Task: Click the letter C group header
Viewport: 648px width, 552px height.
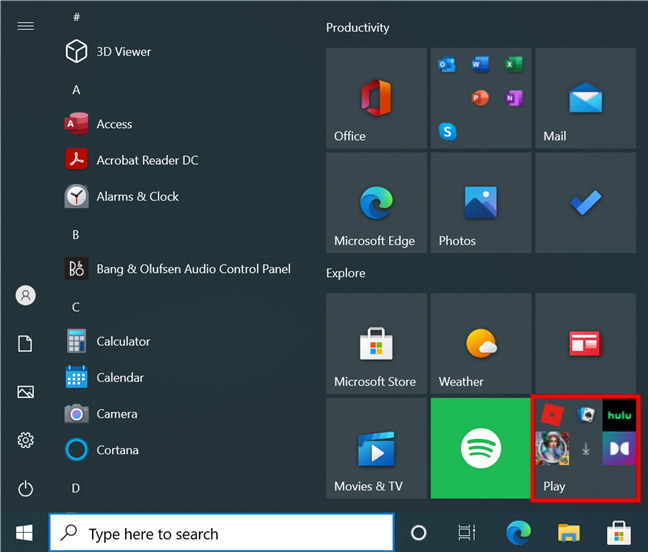Action: pos(76,307)
